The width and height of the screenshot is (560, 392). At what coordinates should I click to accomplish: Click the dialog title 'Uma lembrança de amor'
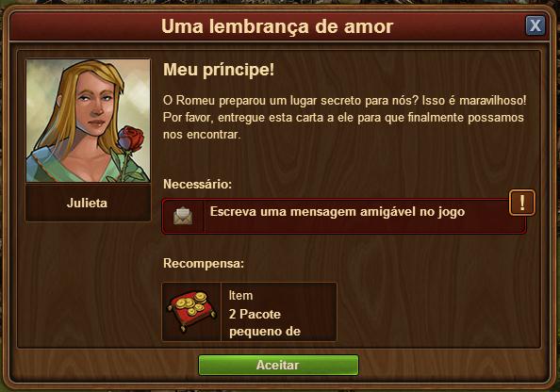coord(277,26)
